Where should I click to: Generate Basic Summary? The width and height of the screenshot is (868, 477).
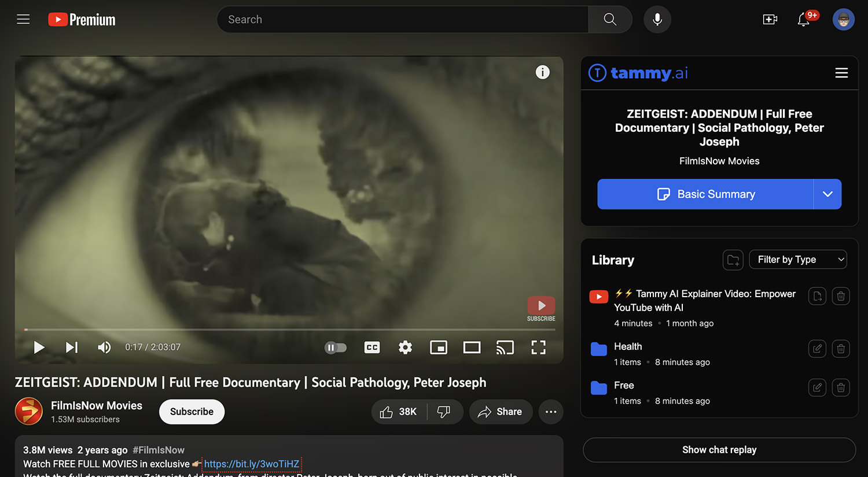pos(705,194)
